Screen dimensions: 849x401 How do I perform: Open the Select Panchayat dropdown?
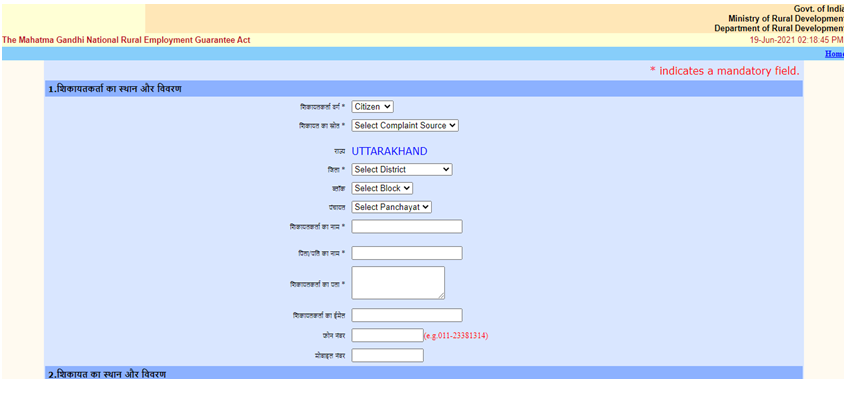click(391, 207)
